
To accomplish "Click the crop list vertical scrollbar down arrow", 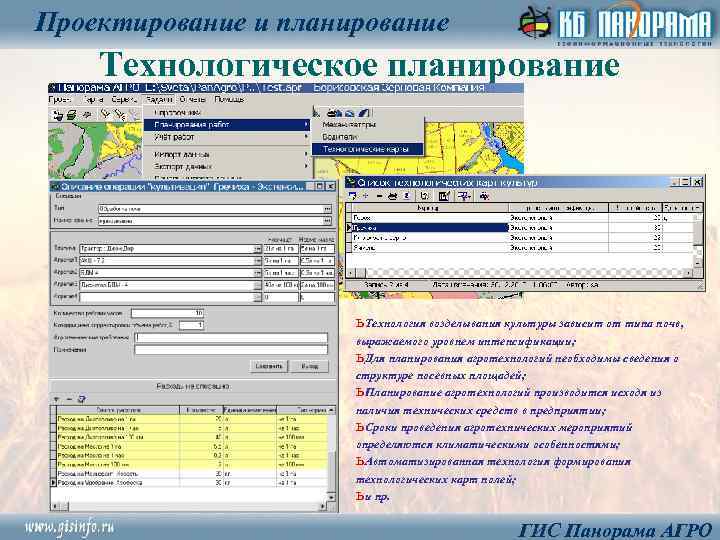I will click(x=698, y=263).
